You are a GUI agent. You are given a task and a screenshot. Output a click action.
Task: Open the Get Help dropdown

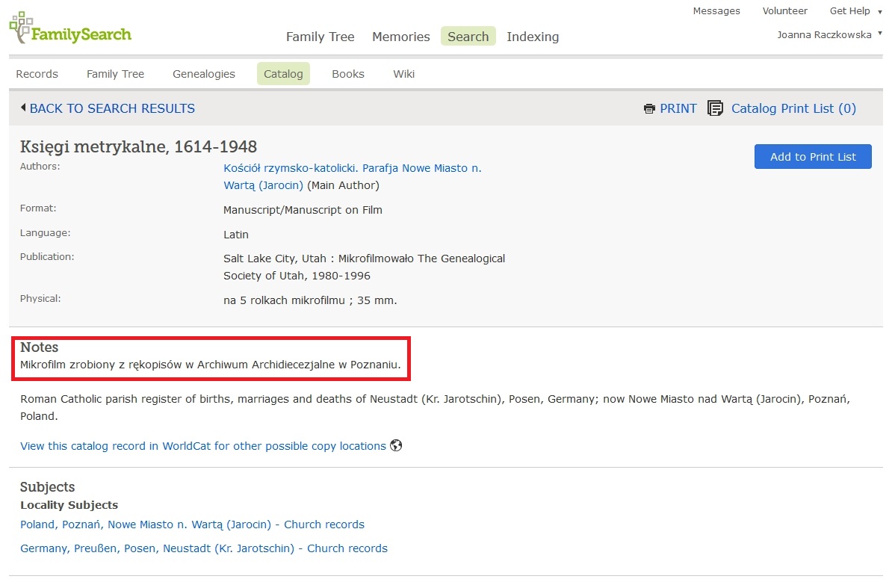855,11
